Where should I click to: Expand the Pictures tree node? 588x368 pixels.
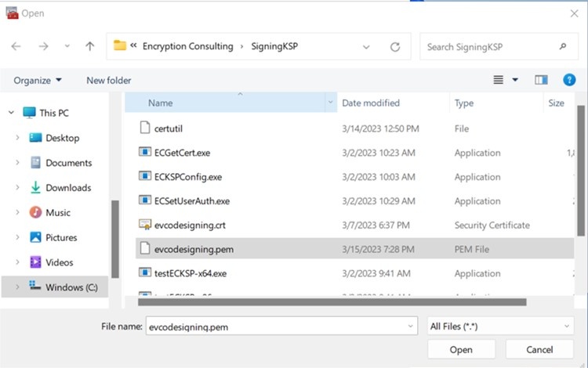tap(17, 237)
